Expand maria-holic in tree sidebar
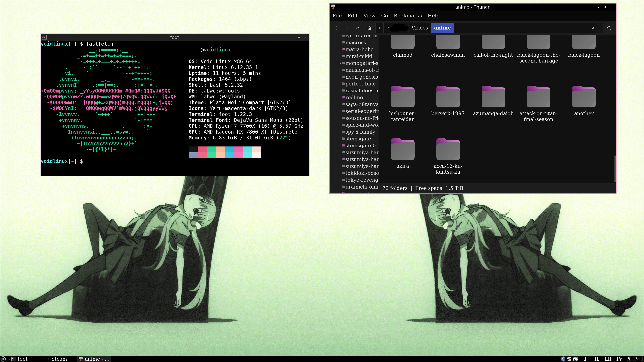Screen dimensions: 644x362 pyautogui.click(x=340, y=49)
